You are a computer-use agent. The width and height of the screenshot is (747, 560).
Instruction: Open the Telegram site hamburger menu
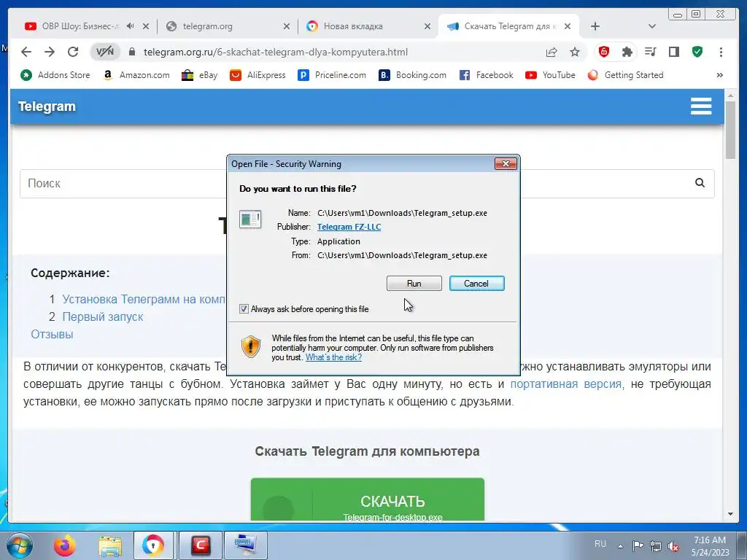point(701,106)
